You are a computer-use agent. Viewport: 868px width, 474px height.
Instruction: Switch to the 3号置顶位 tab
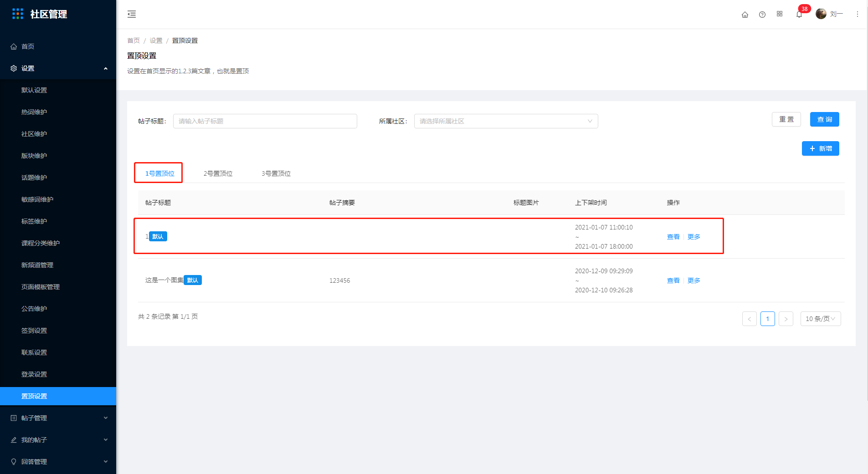tap(276, 173)
